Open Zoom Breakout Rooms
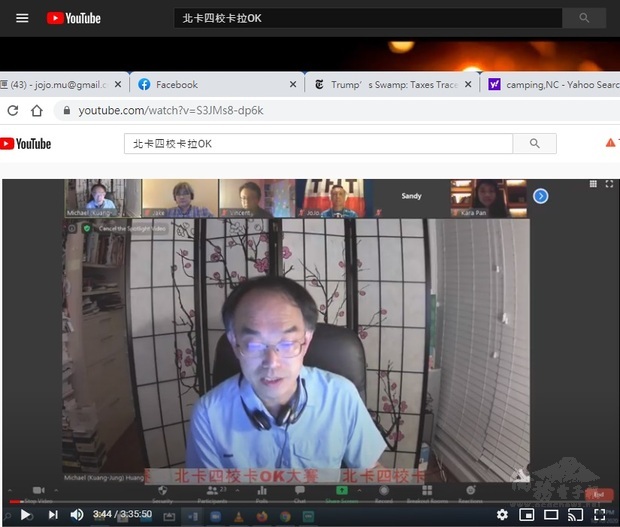This screenshot has width=620, height=527. click(x=427, y=494)
